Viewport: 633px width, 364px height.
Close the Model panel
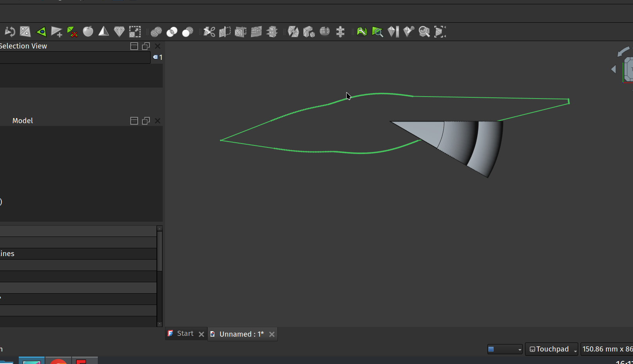pyautogui.click(x=158, y=121)
